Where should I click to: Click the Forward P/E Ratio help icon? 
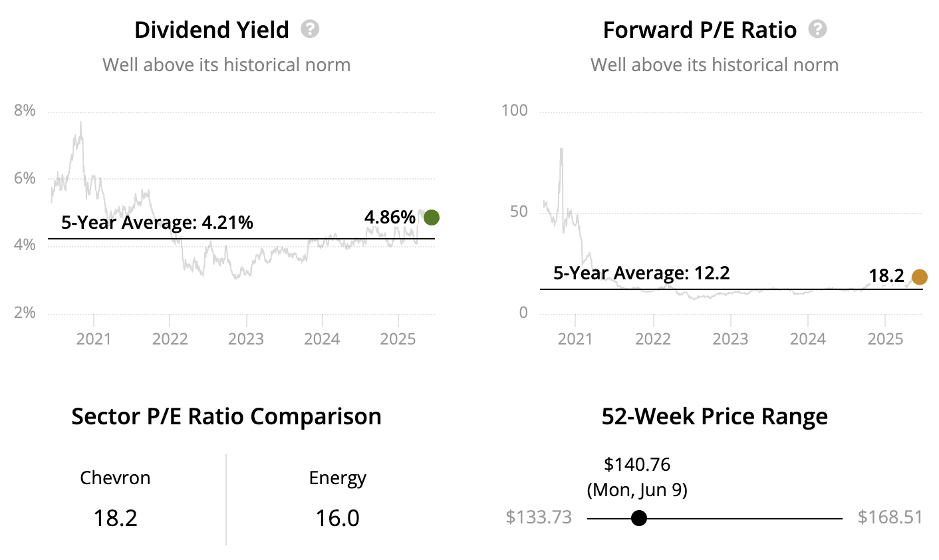817,29
